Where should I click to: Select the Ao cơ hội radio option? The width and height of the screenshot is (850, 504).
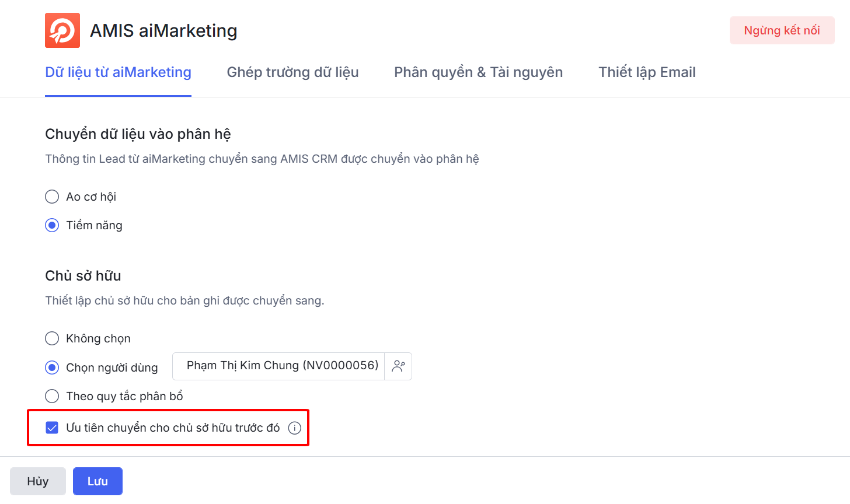coord(52,197)
